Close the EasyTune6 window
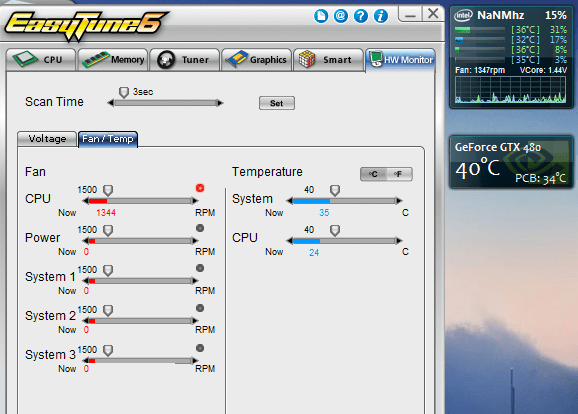Viewport: 578px width, 414px height. coord(433,14)
